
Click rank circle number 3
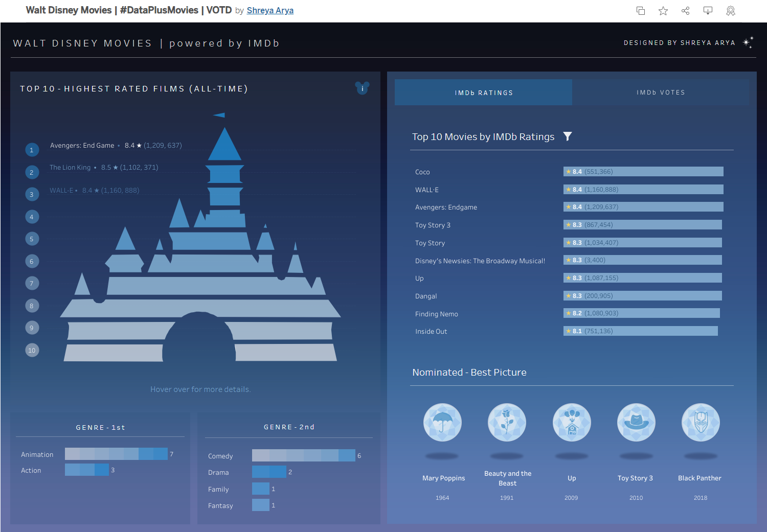tap(32, 194)
